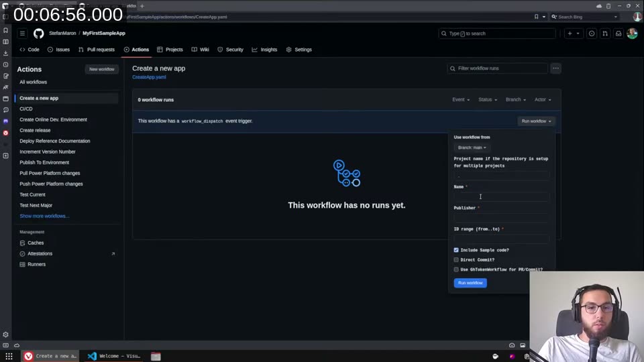Click the Filter workflow runs field
Viewport: 644px width, 362px height.
(x=497, y=68)
